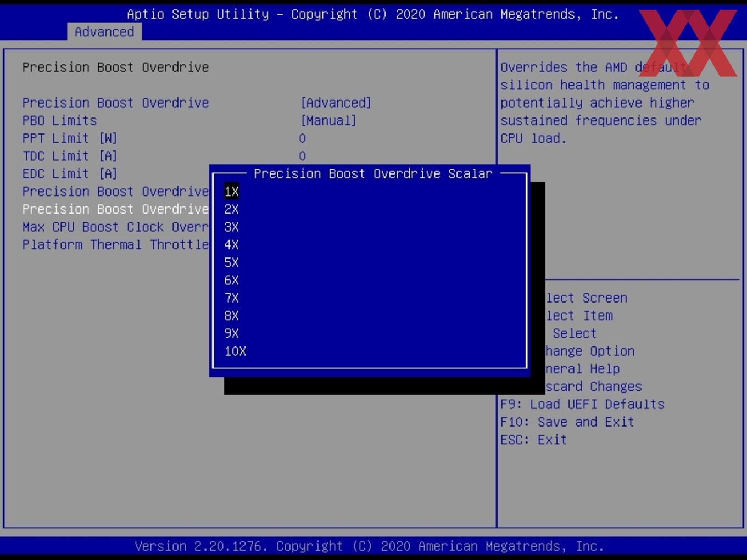Pick 7X in the popup list

[231, 298]
